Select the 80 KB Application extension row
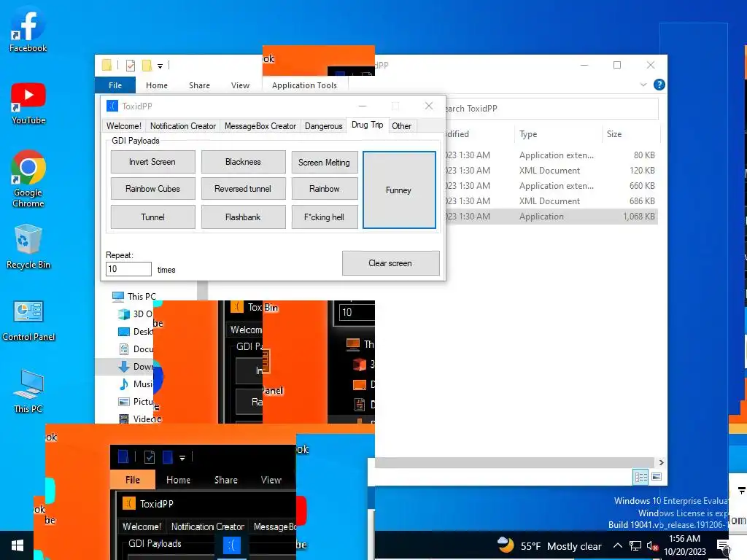 pyautogui.click(x=551, y=155)
